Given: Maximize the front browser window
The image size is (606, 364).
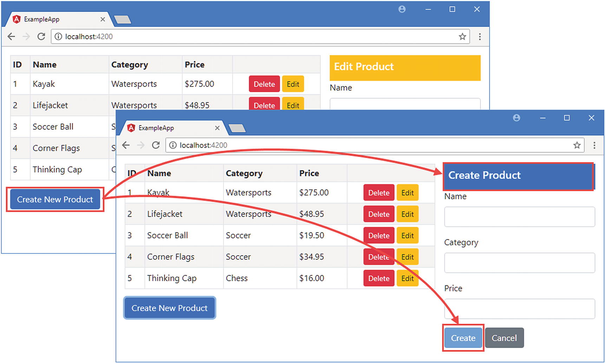Looking at the screenshot, I should tap(567, 118).
